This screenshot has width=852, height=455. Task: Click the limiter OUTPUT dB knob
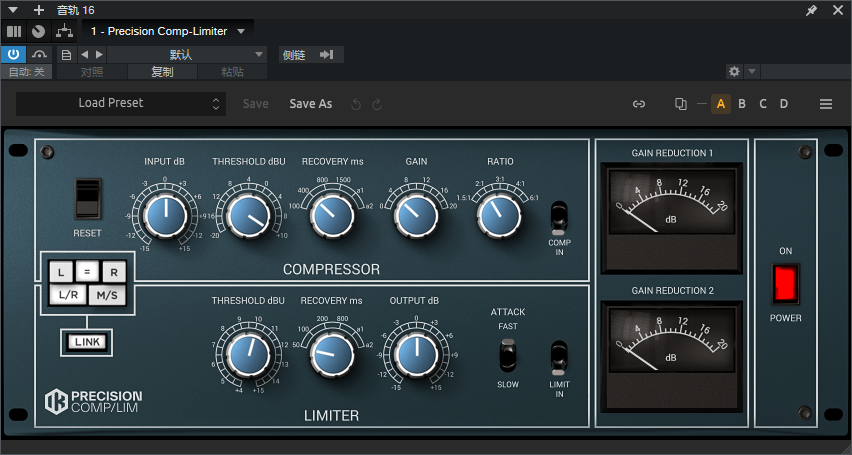point(416,356)
